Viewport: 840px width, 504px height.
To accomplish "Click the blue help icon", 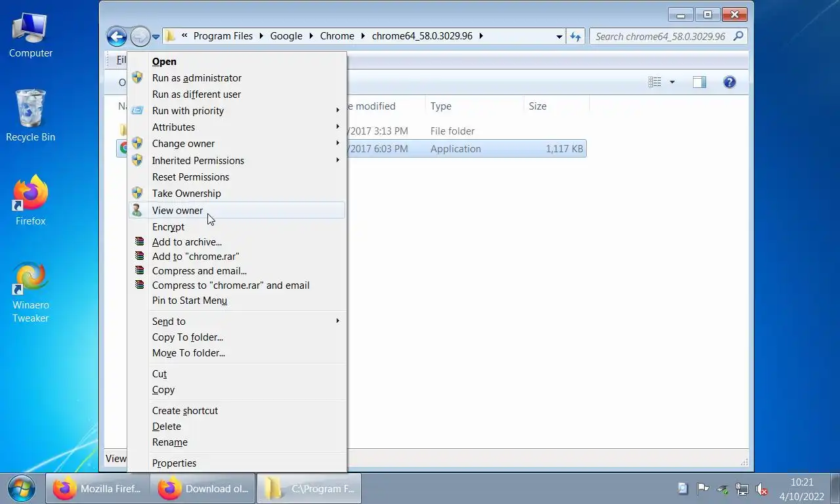I will [x=729, y=82].
